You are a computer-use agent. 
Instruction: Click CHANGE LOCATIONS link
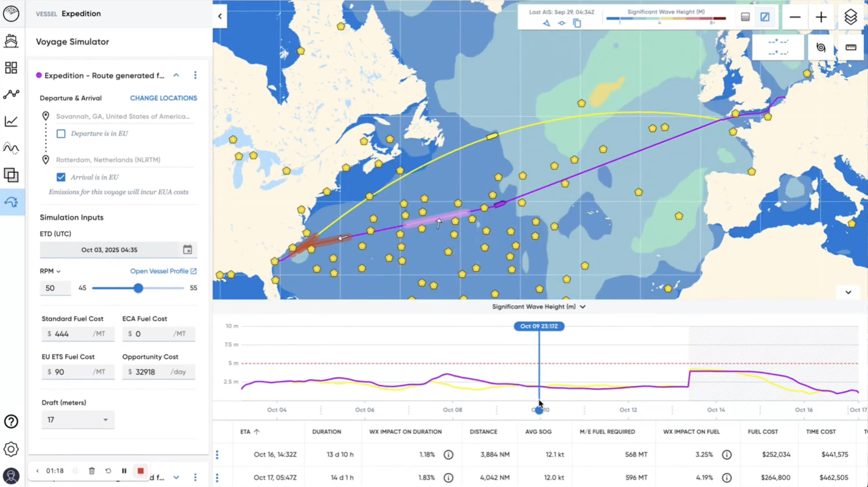(163, 98)
